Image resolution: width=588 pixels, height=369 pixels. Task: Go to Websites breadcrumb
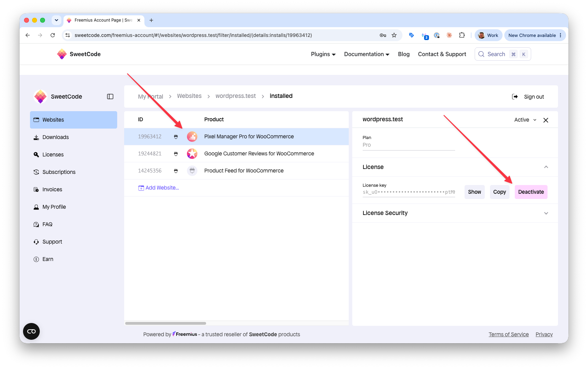(189, 96)
